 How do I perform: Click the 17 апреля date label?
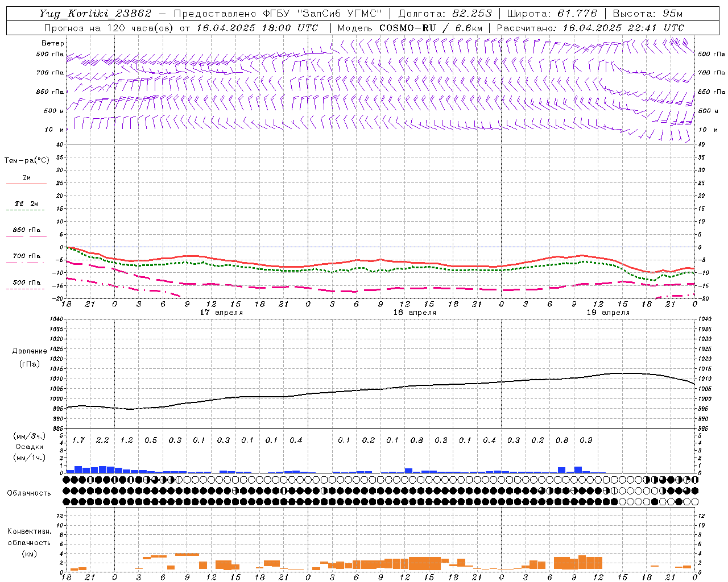pyautogui.click(x=221, y=313)
